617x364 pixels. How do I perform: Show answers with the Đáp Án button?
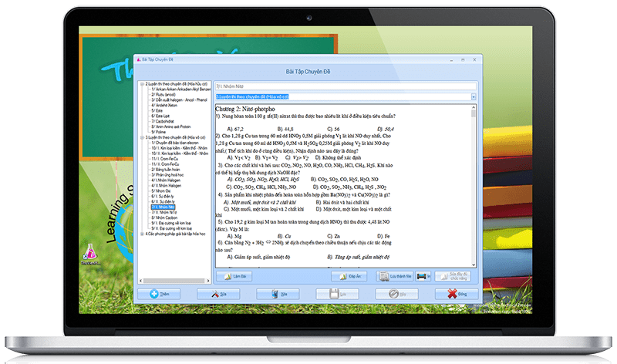350,275
